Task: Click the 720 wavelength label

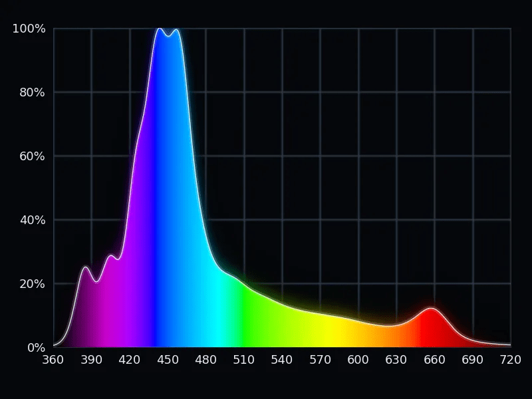Action: 511,360
